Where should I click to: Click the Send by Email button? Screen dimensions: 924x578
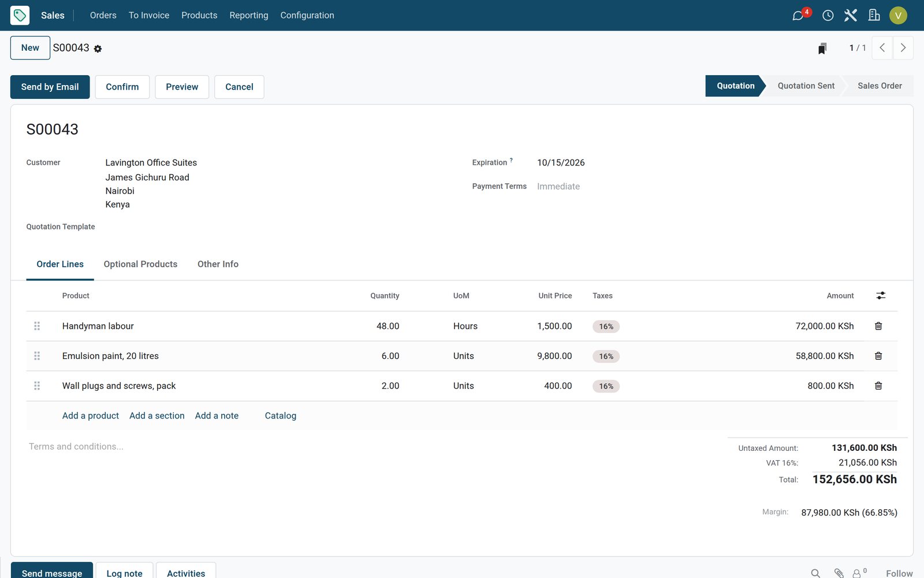click(x=50, y=87)
